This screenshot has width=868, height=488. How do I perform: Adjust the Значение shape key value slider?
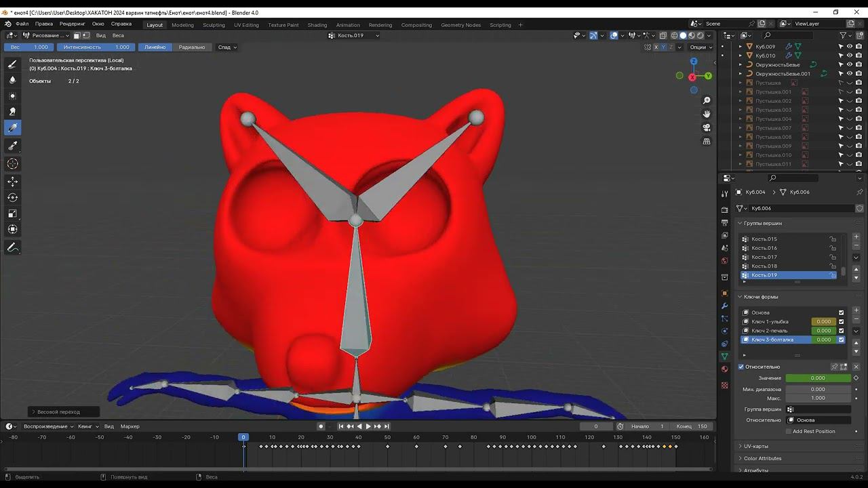point(818,378)
